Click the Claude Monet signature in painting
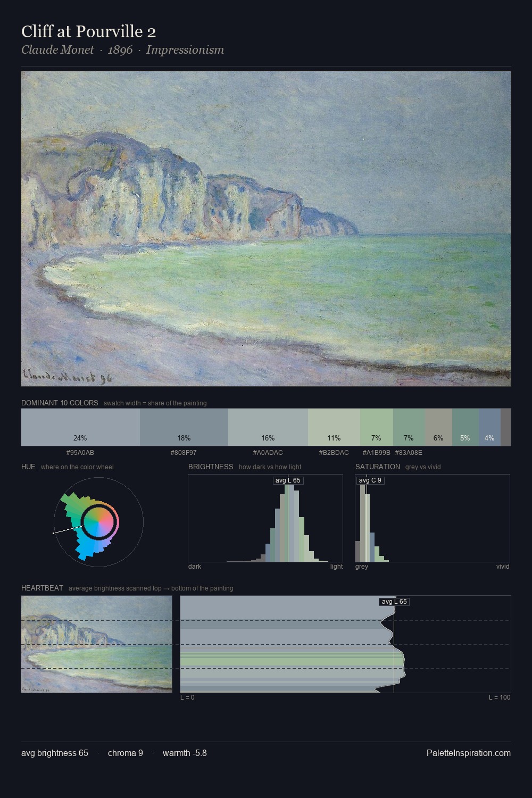Viewport: 532px width, 798px height. 67,377
